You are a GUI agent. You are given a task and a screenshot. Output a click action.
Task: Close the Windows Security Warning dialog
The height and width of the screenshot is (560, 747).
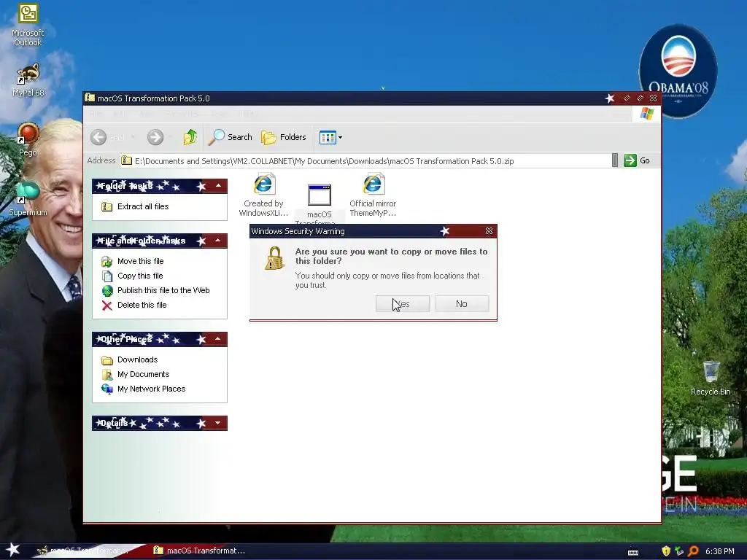pos(489,231)
